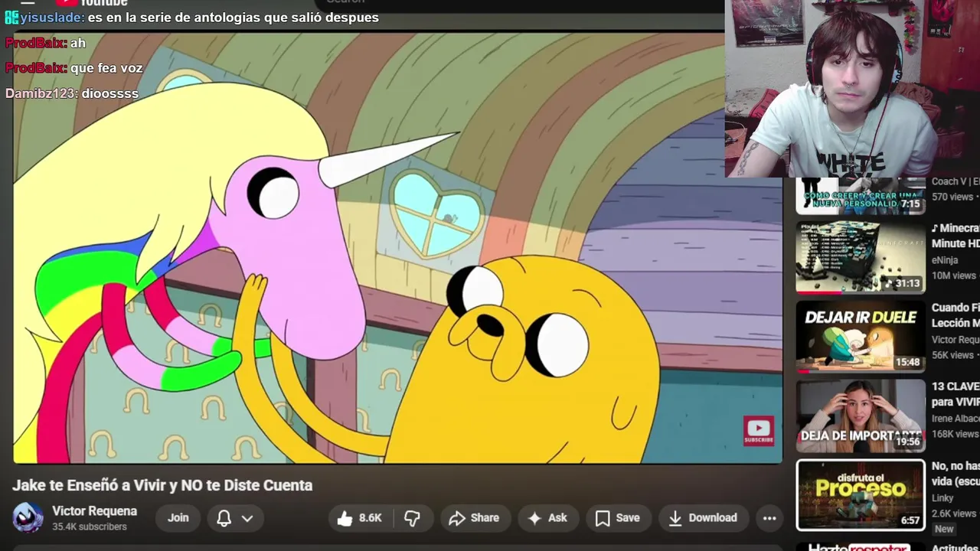Click the New badge under Linky video

pos(944,529)
